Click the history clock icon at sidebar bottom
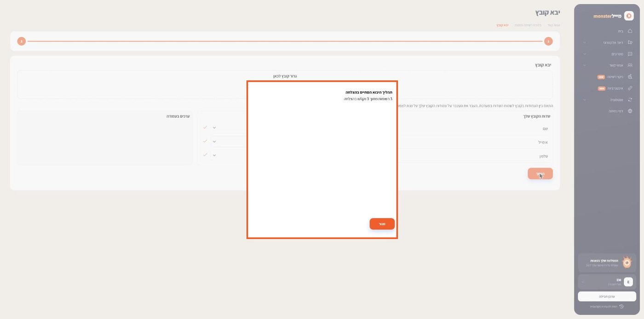Viewport: 644px width, 319px height. pos(621,307)
